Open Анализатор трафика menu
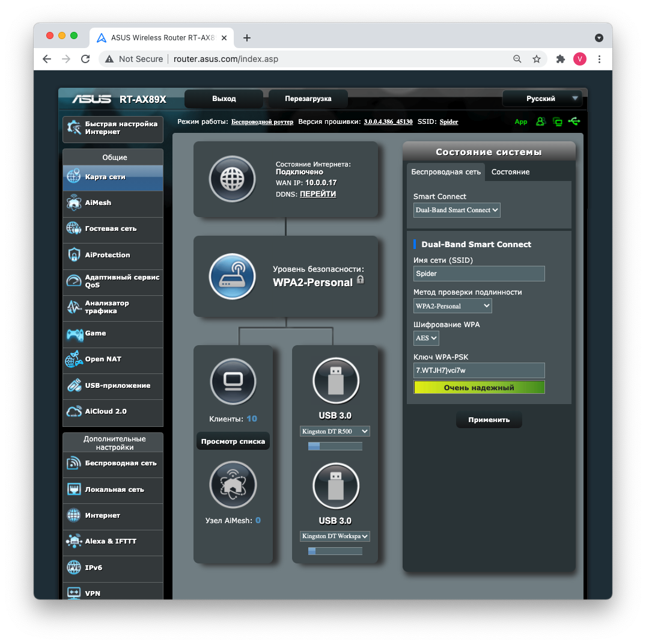The height and width of the screenshot is (644, 646). click(x=113, y=307)
